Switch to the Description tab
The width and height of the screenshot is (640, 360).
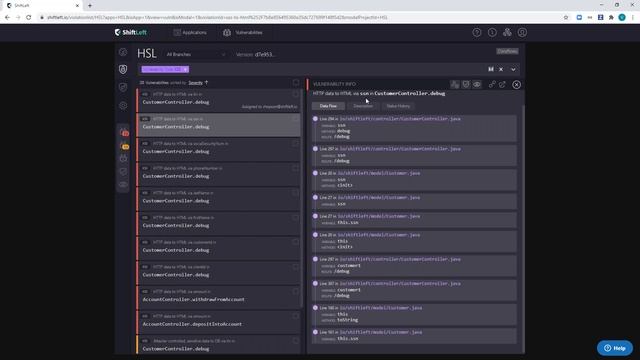363,106
